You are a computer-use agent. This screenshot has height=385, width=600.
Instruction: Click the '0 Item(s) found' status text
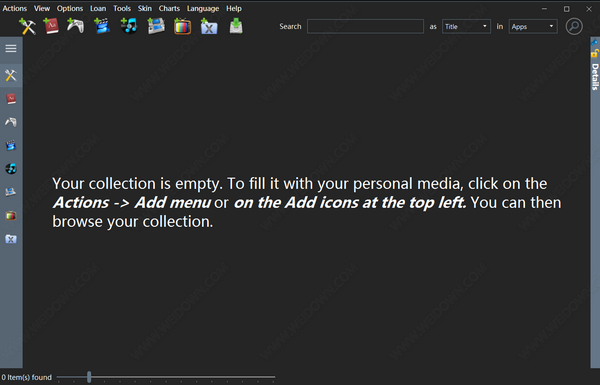pos(26,377)
